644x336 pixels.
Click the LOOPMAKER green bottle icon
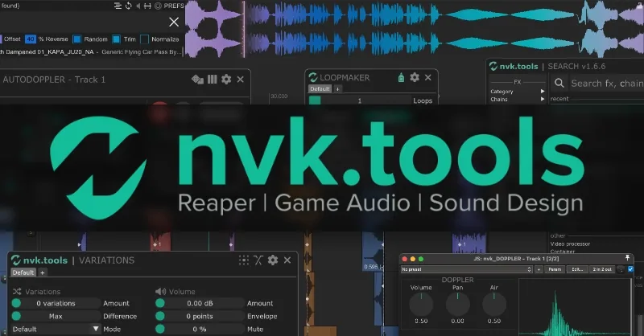(x=401, y=77)
